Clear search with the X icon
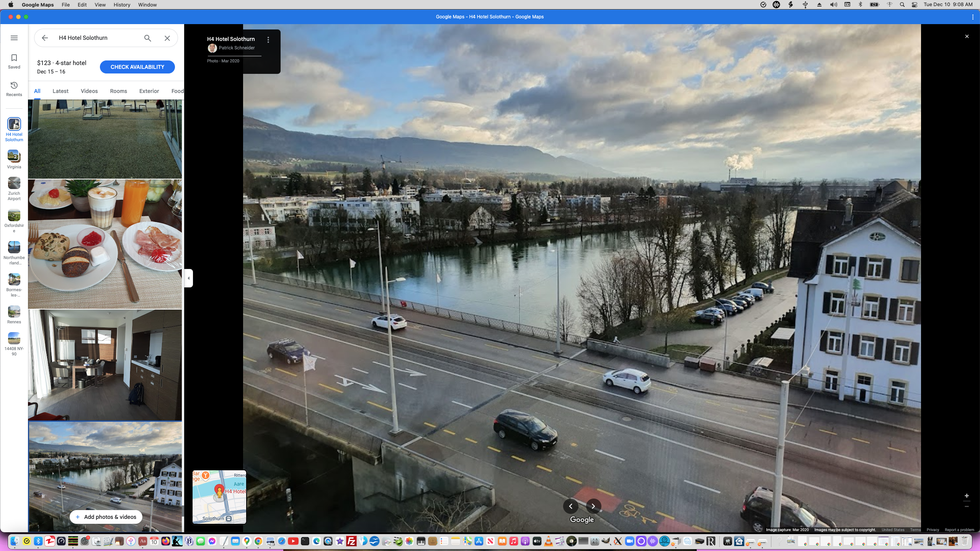Image resolution: width=980 pixels, height=551 pixels. pos(167,38)
